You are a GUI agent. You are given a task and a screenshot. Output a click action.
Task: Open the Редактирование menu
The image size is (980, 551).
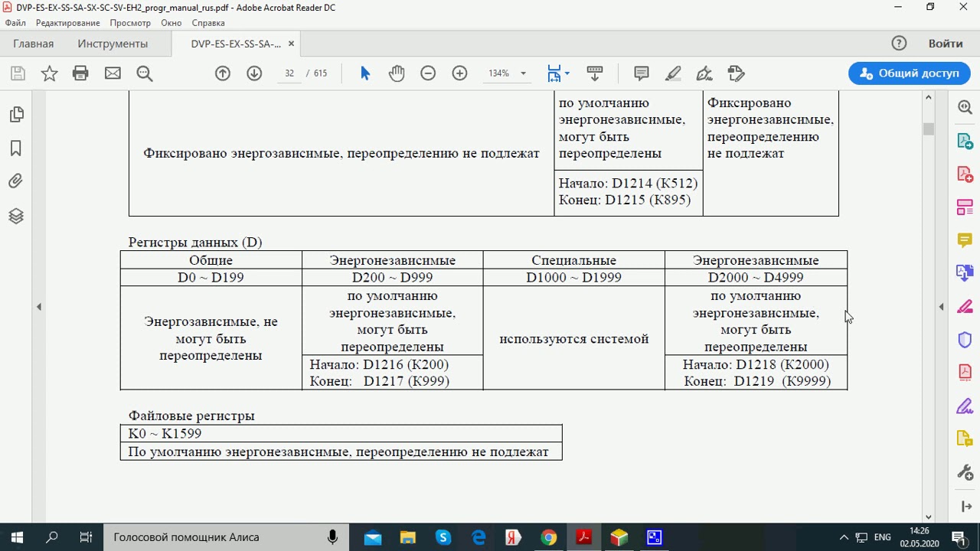coord(67,23)
